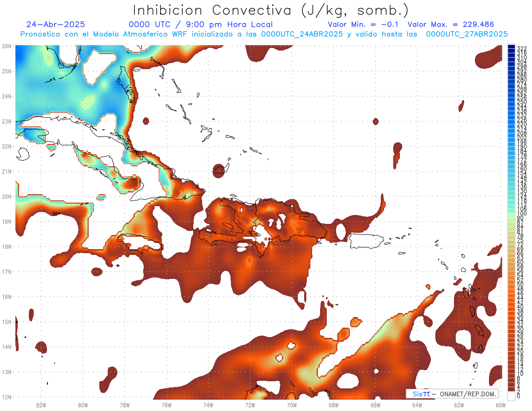Click the "Valor Max. = 229.486" text

450,24
